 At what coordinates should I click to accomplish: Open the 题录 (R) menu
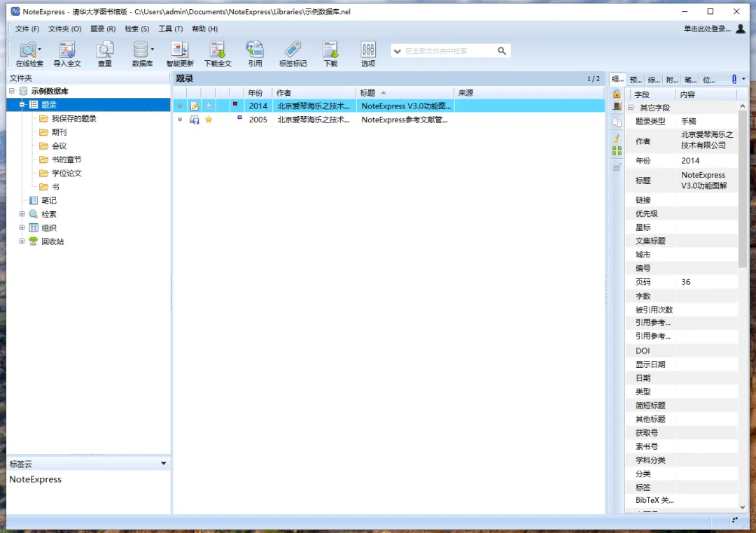103,29
